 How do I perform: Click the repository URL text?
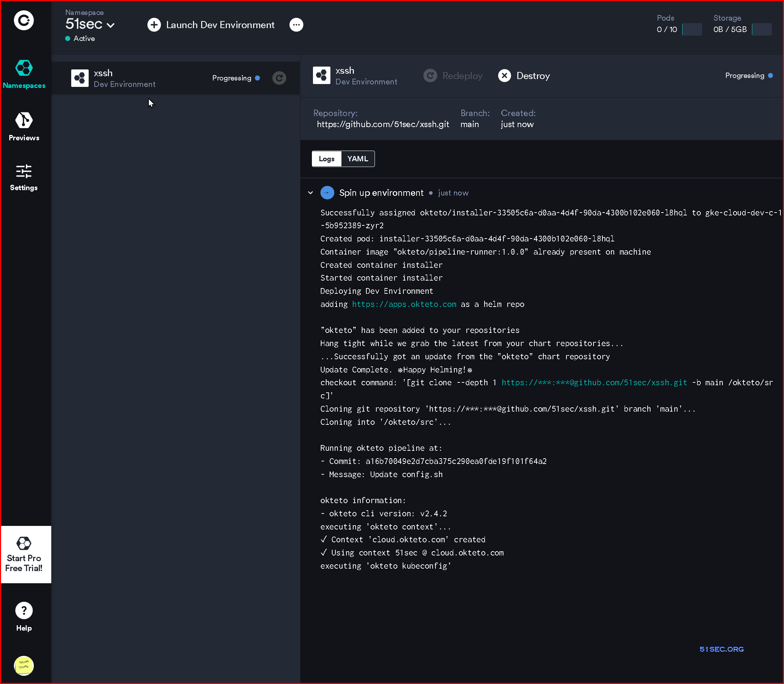coord(383,124)
